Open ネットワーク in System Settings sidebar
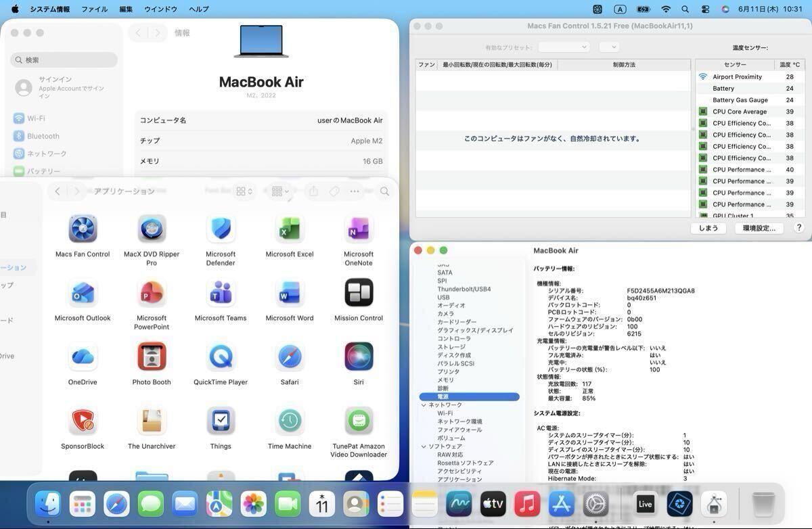The width and height of the screenshot is (812, 529). 62,154
